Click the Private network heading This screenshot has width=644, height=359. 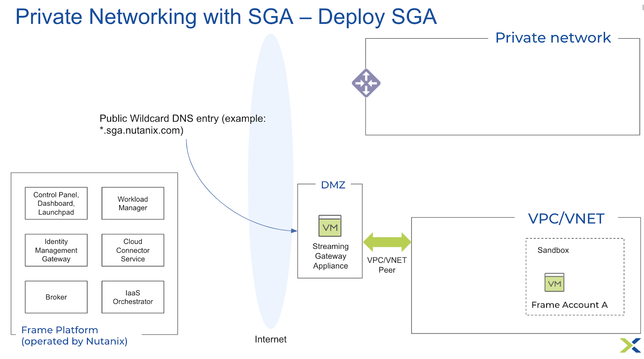tap(553, 38)
